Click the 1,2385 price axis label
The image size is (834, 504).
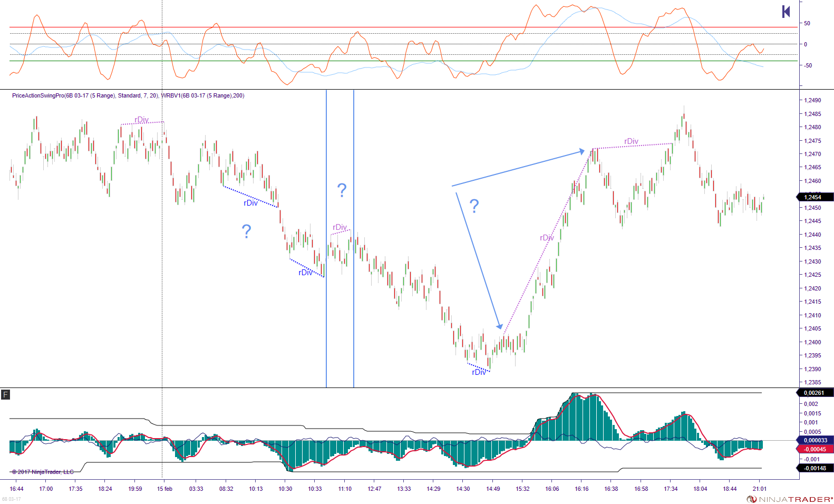(812, 382)
